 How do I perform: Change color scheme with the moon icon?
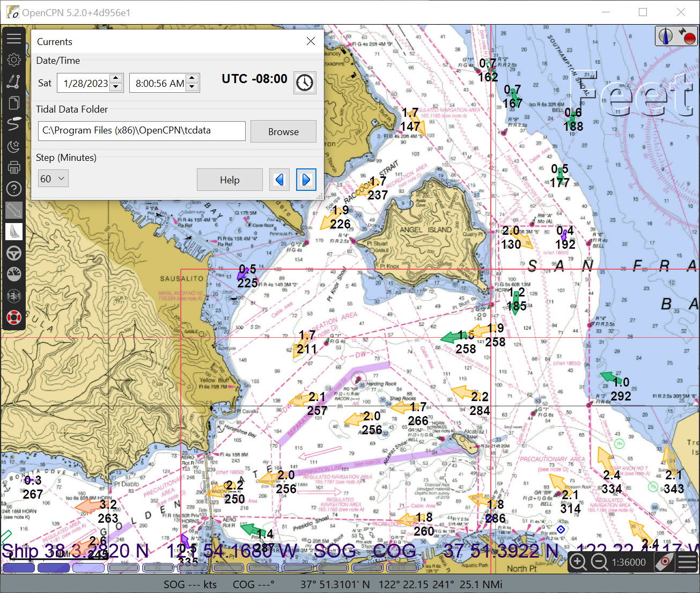pyautogui.click(x=14, y=145)
